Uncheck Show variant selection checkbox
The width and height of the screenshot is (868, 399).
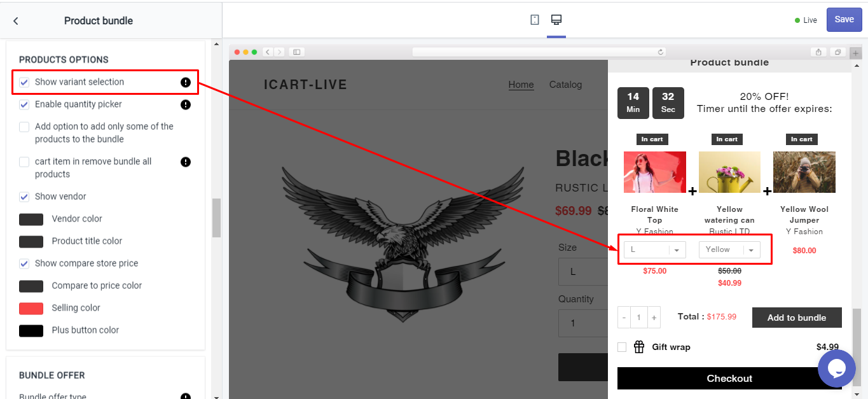coord(24,82)
